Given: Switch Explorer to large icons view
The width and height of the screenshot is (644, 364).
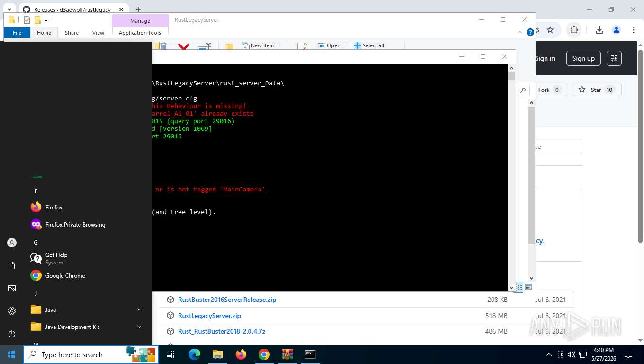Looking at the screenshot, I should [528, 287].
